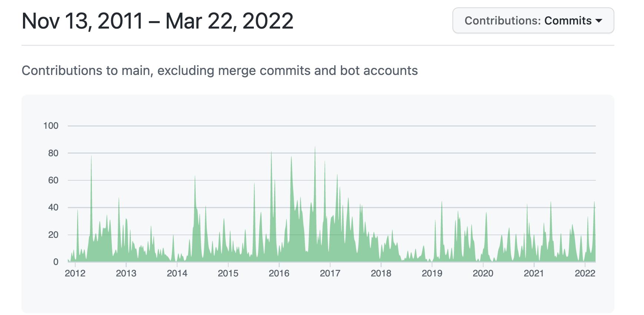Image resolution: width=644 pixels, height=315 pixels.
Task: Click the 2021 x-axis label
Action: click(534, 273)
